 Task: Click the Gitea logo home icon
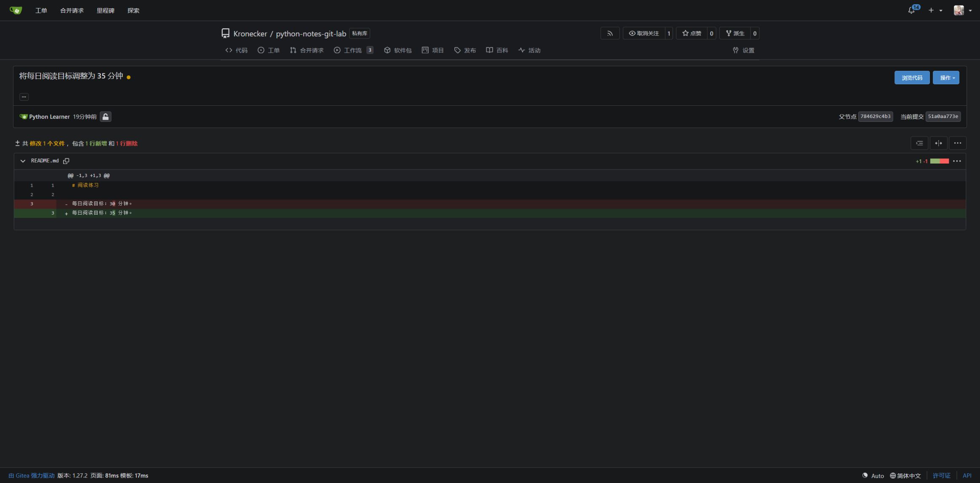point(16,10)
